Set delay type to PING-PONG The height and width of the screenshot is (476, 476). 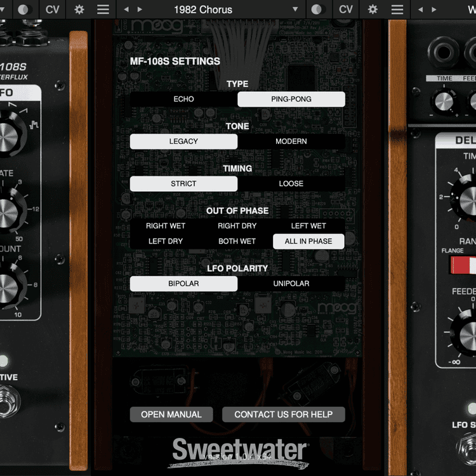point(291,99)
